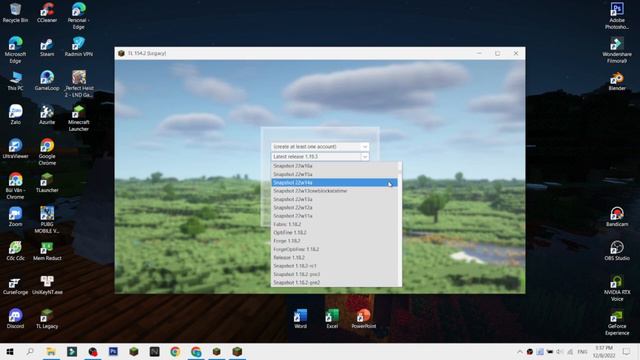Screen dimensions: 640x360
Task: Choose Snapshot 22w11a from version list
Action: coord(334,216)
